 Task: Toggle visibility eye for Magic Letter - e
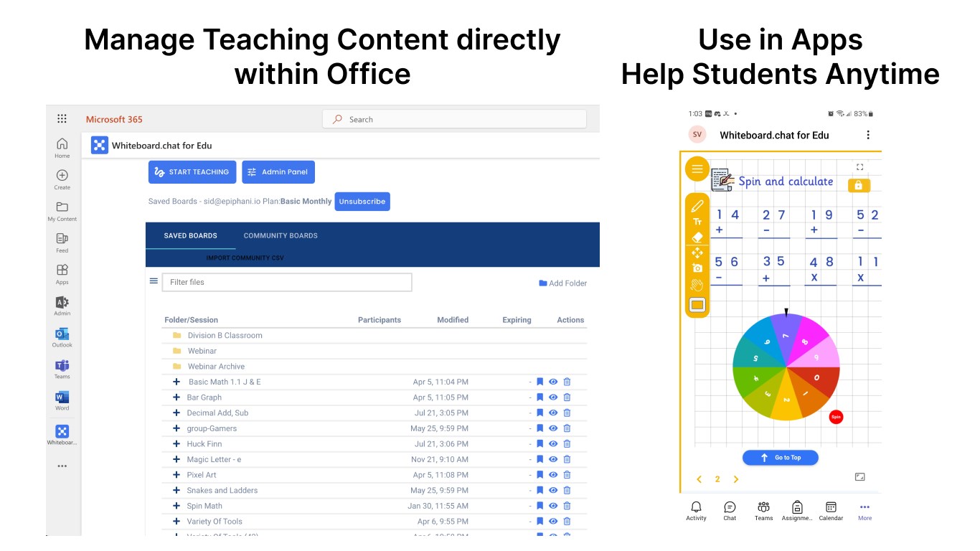pyautogui.click(x=553, y=459)
